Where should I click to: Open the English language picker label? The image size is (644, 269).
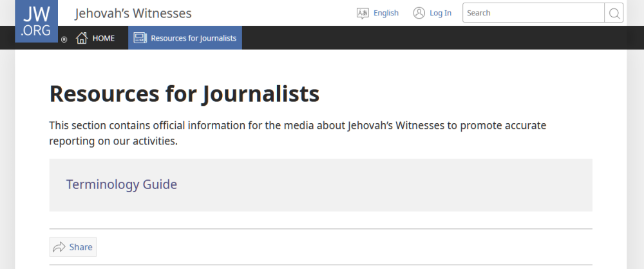click(386, 13)
